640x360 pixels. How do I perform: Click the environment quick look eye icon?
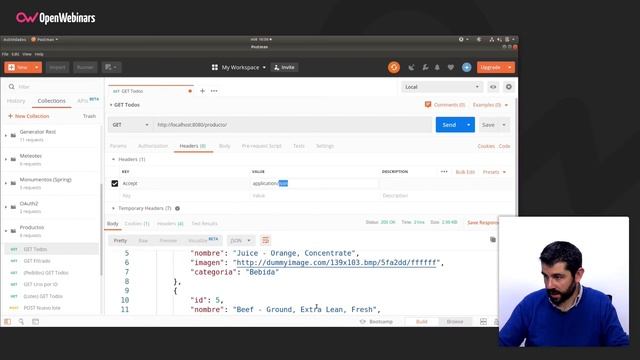pos(493,87)
